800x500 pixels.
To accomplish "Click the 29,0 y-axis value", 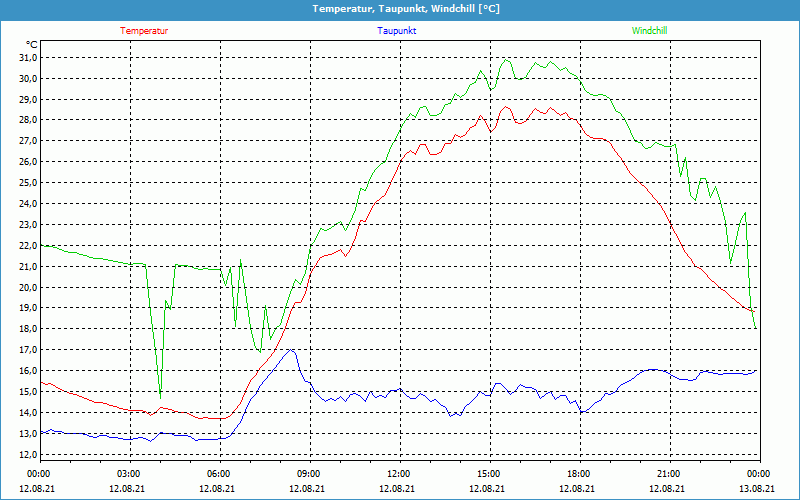I will pos(29,99).
